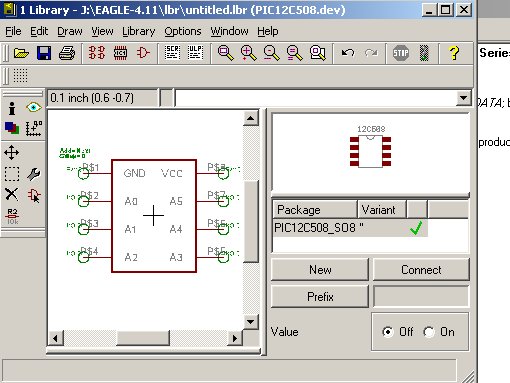The height and width of the screenshot is (383, 510).
Task: Open help with the question mark icon
Action: [454, 53]
